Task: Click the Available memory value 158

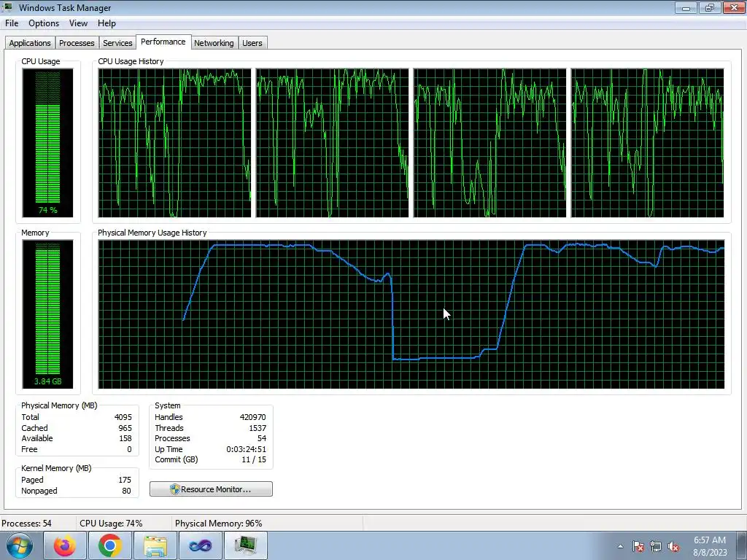Action: coord(125,438)
